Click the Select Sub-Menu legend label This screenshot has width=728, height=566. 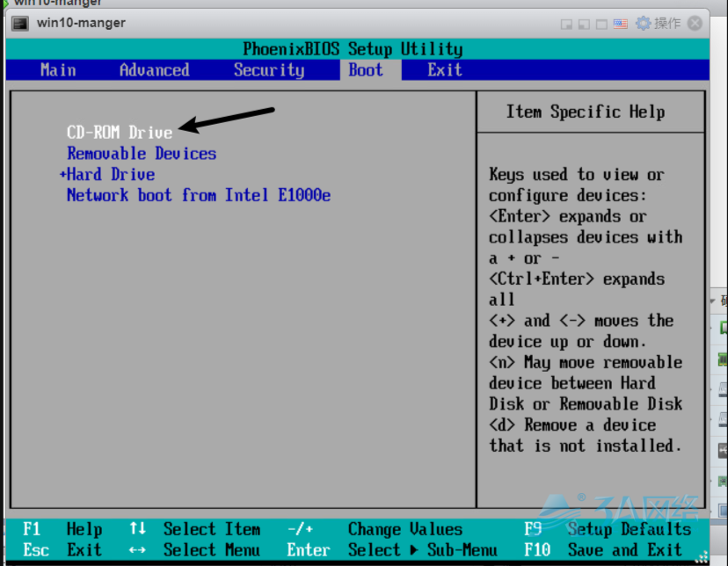point(423,550)
